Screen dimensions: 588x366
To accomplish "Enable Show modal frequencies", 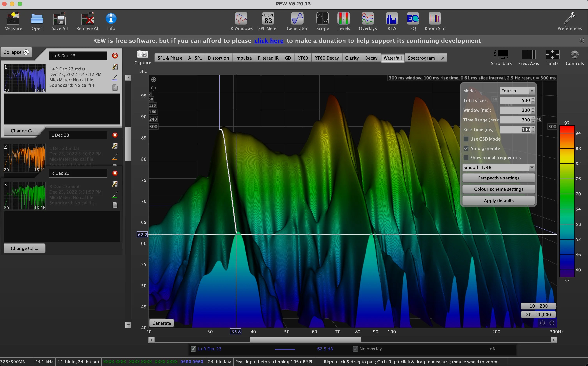I will (x=466, y=157).
